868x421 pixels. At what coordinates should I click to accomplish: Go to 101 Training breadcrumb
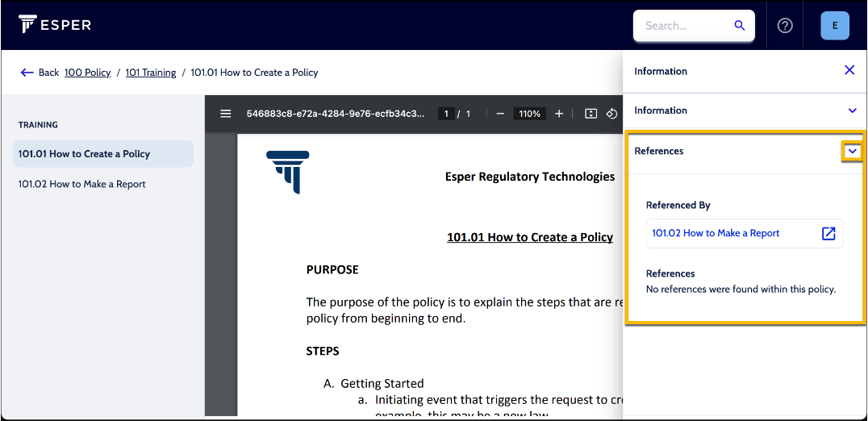151,73
